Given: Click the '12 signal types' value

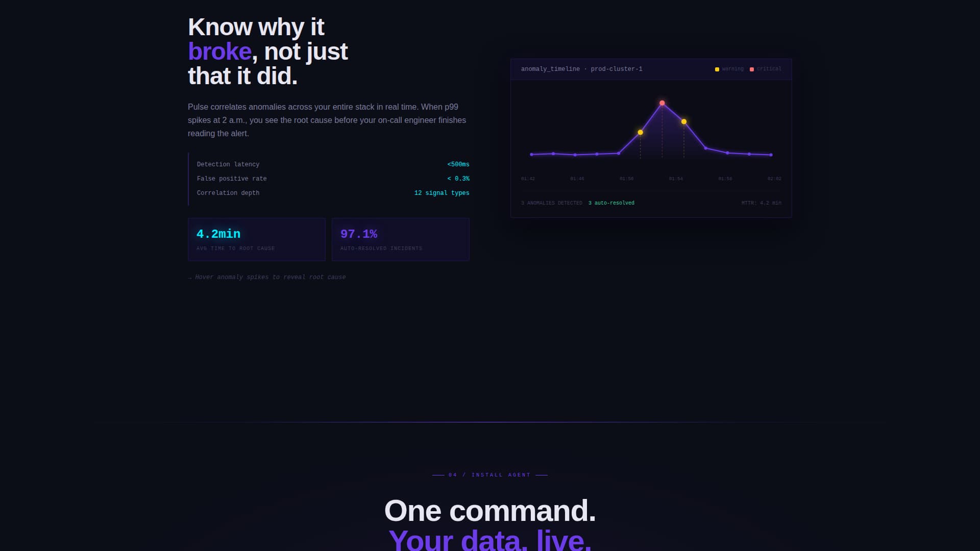Looking at the screenshot, I should pos(442,193).
